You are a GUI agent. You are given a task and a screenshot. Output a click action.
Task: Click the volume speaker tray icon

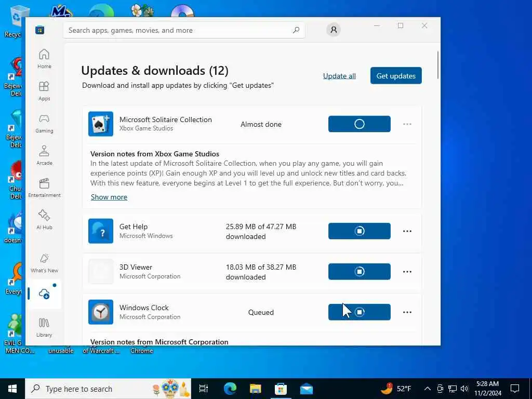464,389
